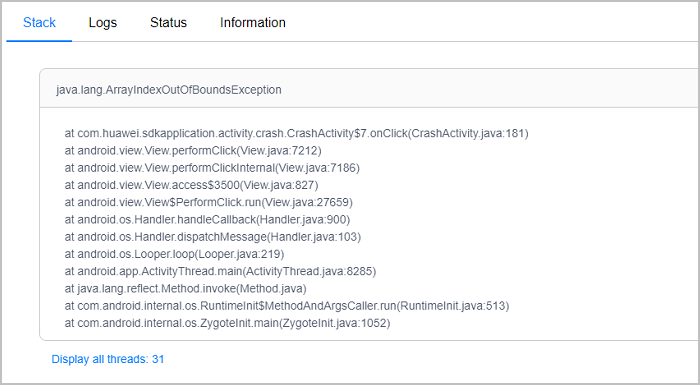Select the java.lang.ArrayIndexOutOfBoundsException header text
This screenshot has height=385, width=700.
(x=169, y=90)
